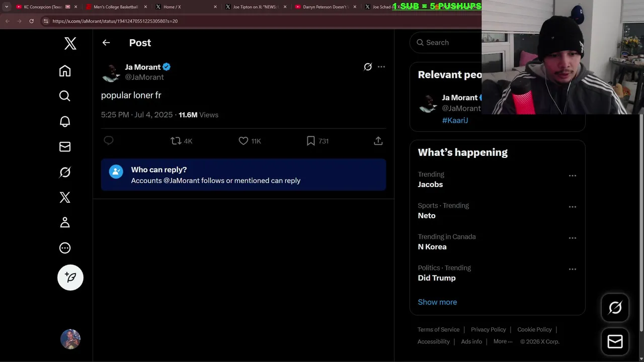Viewport: 644px width, 362px height.
Task: Switch to the Joe Tipton on X tab
Action: 256,7
